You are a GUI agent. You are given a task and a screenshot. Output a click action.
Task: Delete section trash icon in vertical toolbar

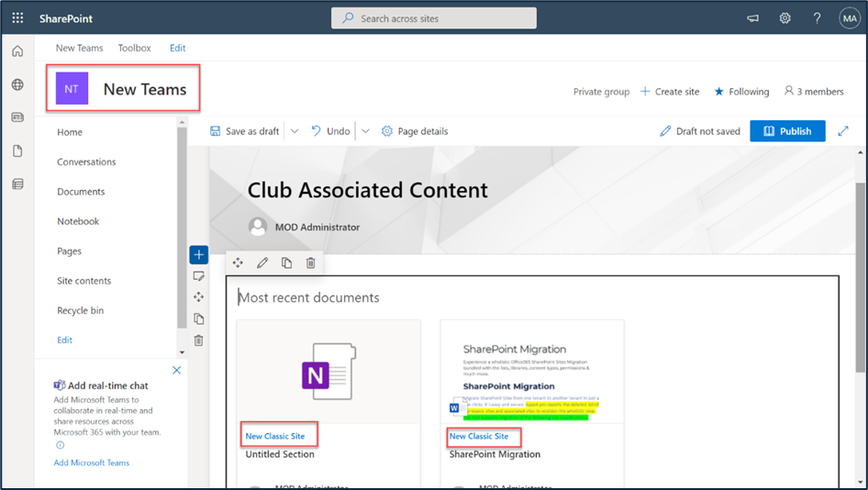[x=199, y=340]
